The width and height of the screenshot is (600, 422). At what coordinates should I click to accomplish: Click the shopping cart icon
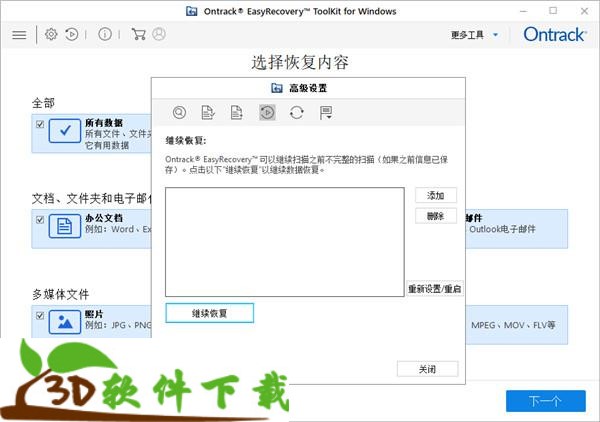138,34
